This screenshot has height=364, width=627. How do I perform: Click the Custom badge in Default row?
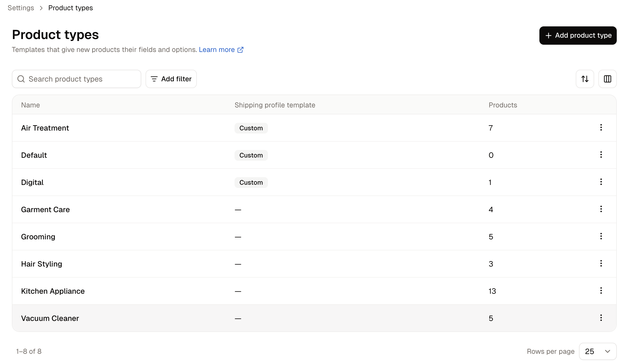point(251,155)
